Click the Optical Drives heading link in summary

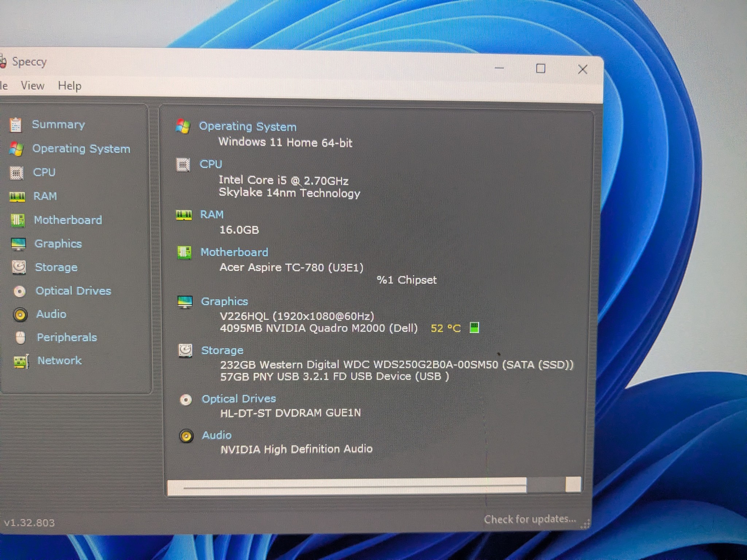(x=239, y=399)
